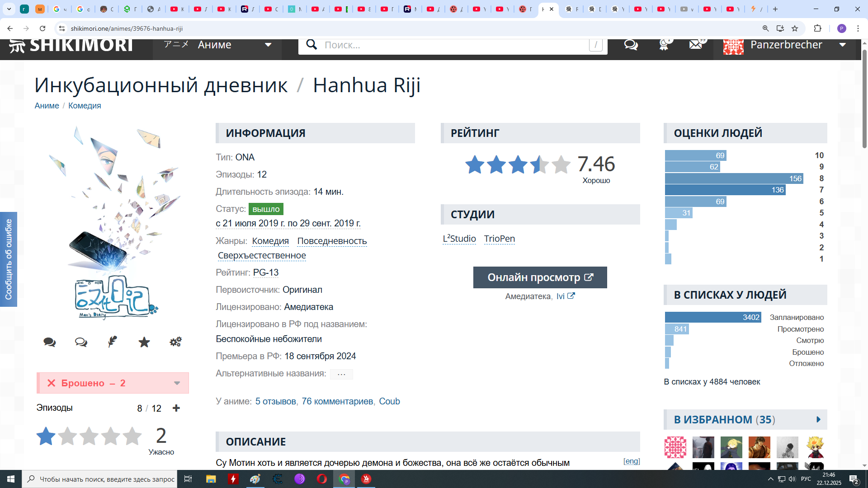
Task: Click the Онлайн просмотр button
Action: tap(540, 277)
